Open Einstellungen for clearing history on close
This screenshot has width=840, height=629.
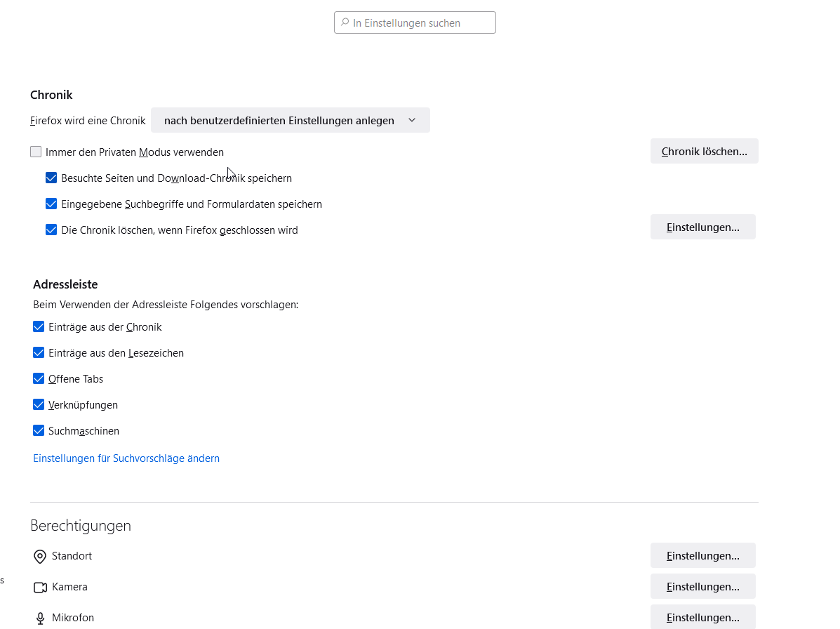click(702, 227)
